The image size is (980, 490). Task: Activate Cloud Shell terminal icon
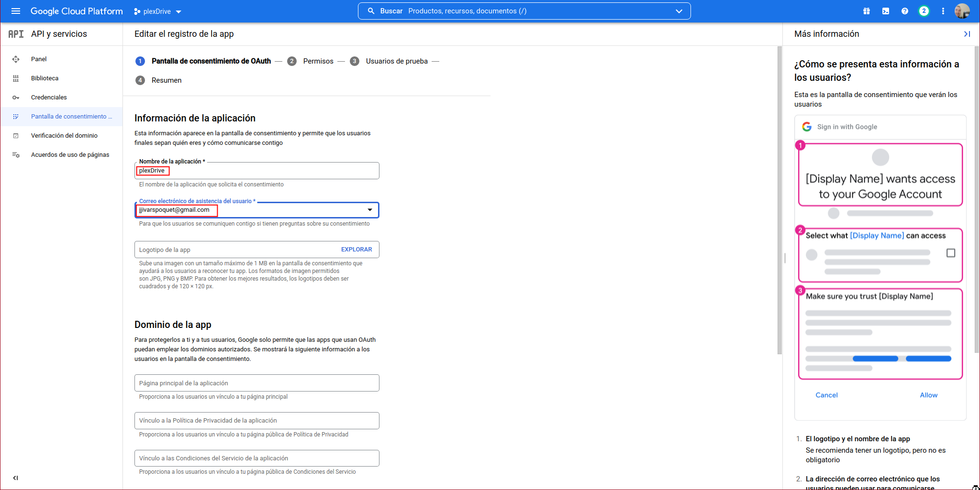coord(885,11)
